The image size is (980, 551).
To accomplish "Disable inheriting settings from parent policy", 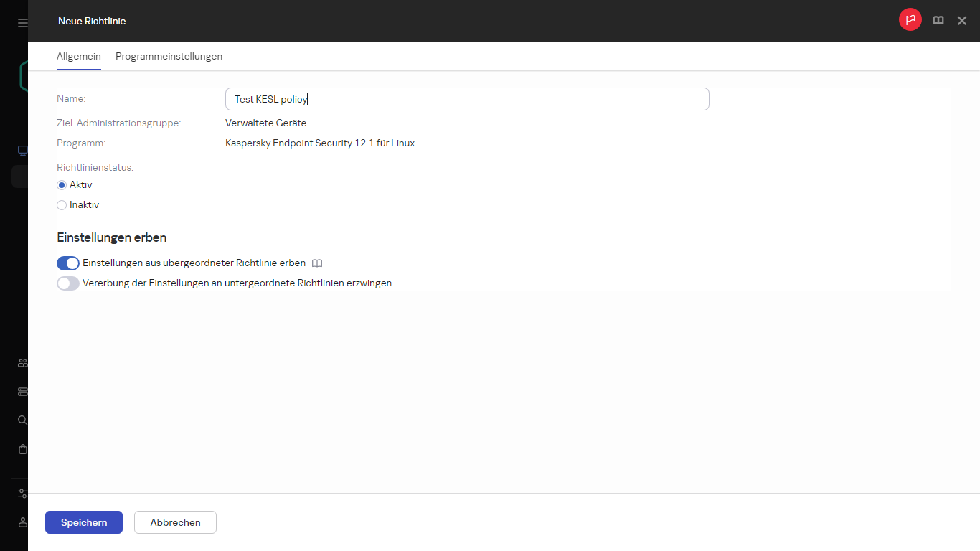I will point(68,263).
